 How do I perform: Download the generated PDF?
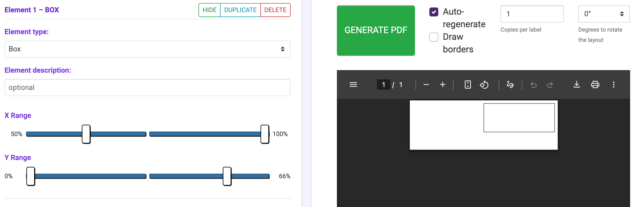[x=577, y=84]
